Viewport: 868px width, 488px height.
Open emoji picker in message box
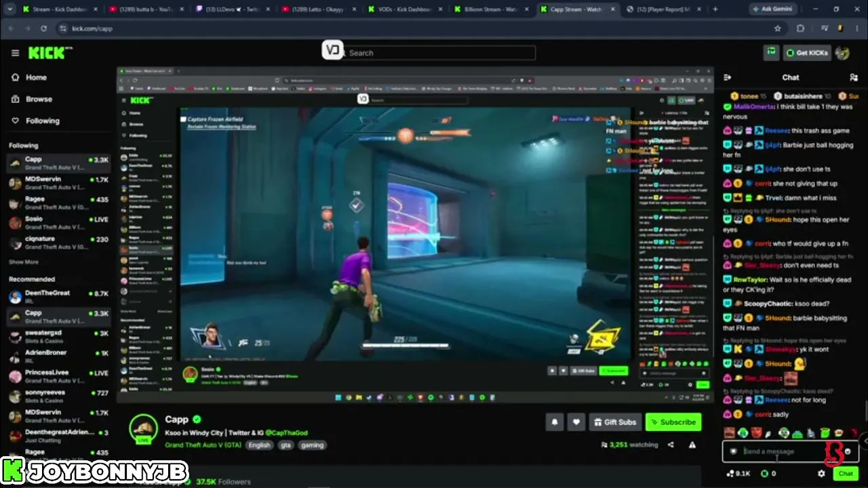[847, 451]
